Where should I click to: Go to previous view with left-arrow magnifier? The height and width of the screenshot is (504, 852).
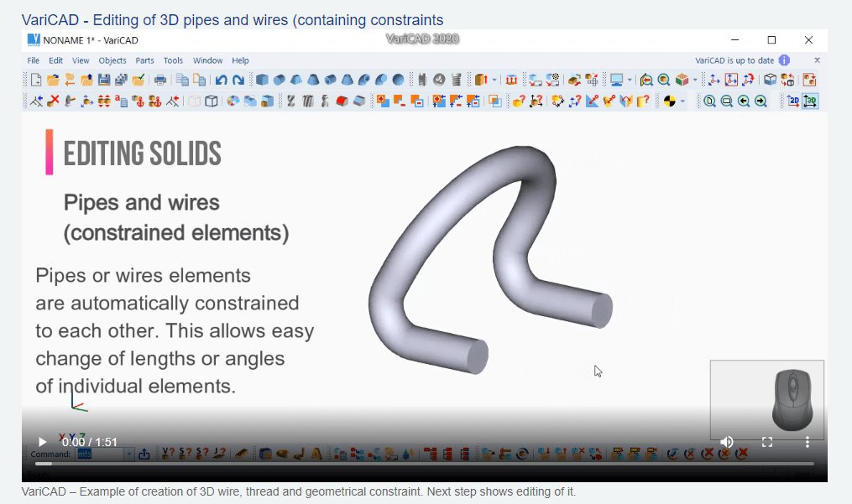pyautogui.click(x=744, y=101)
